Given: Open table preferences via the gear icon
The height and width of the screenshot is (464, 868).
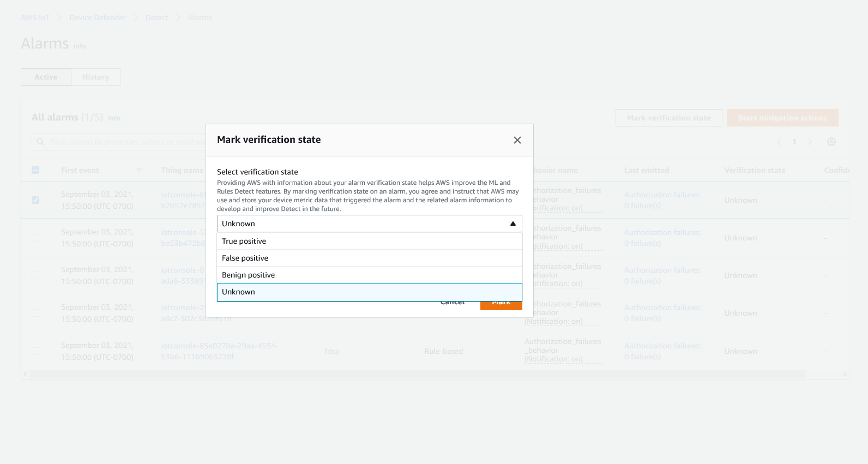Looking at the screenshot, I should (831, 142).
